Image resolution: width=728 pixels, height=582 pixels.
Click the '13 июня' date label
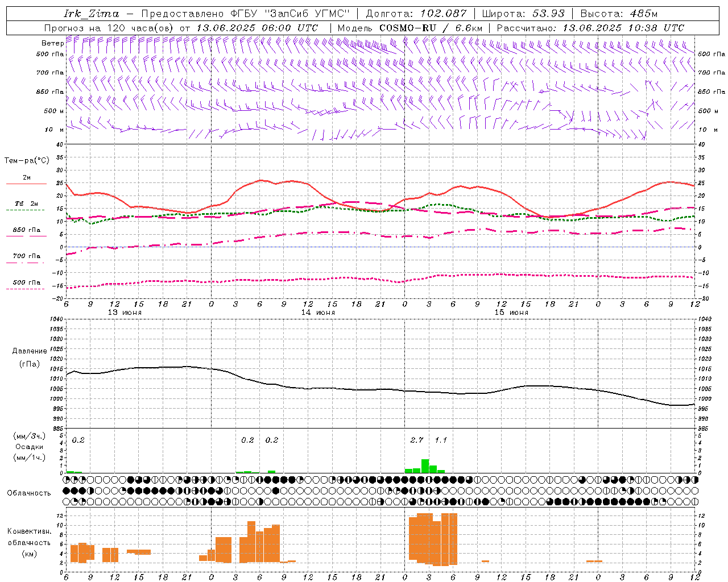click(x=125, y=313)
